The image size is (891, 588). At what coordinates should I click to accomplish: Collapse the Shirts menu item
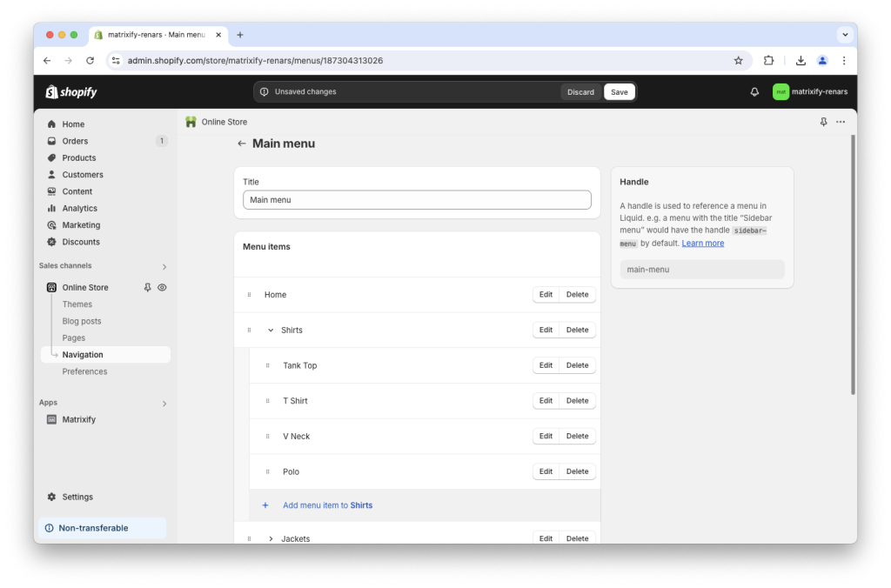click(x=269, y=330)
